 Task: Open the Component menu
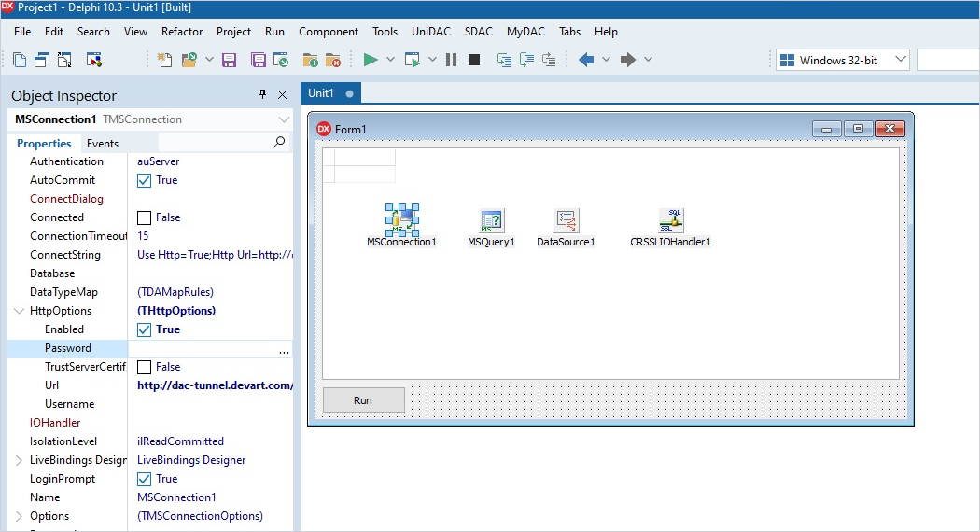click(329, 31)
